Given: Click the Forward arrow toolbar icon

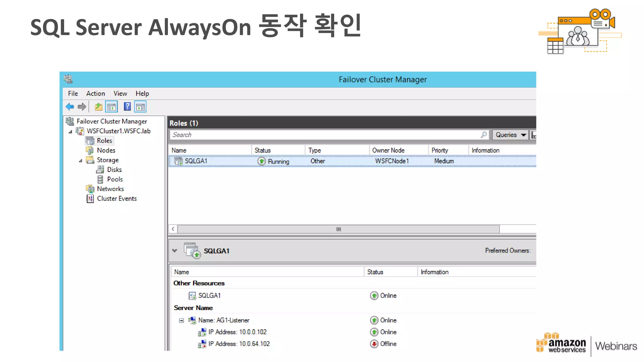Looking at the screenshot, I should click(x=82, y=107).
